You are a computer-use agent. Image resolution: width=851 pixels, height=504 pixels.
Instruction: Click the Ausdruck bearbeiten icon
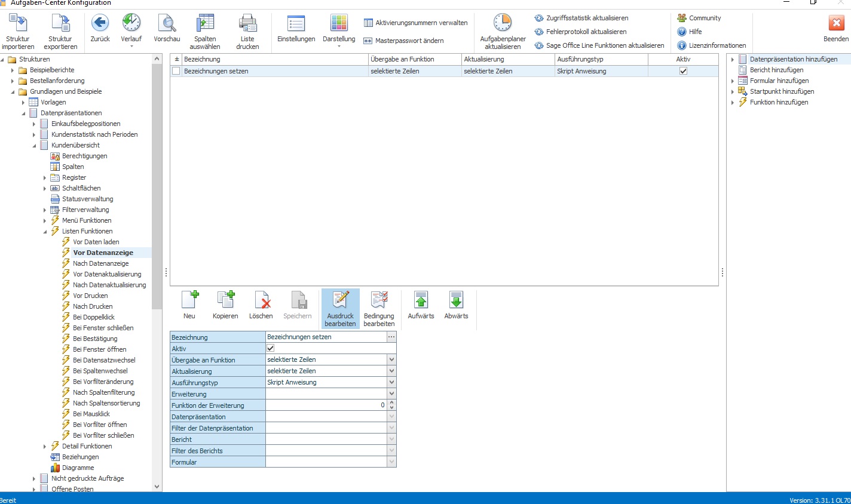pos(341,300)
